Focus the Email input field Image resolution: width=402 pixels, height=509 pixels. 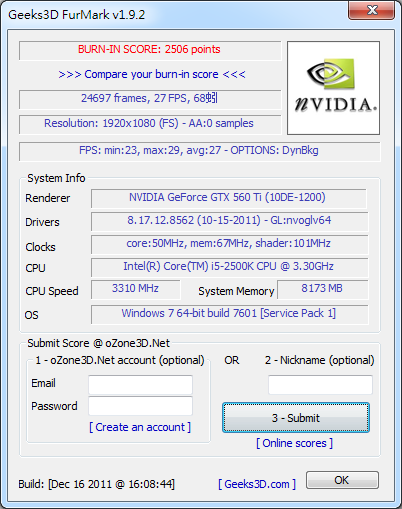[x=140, y=385]
